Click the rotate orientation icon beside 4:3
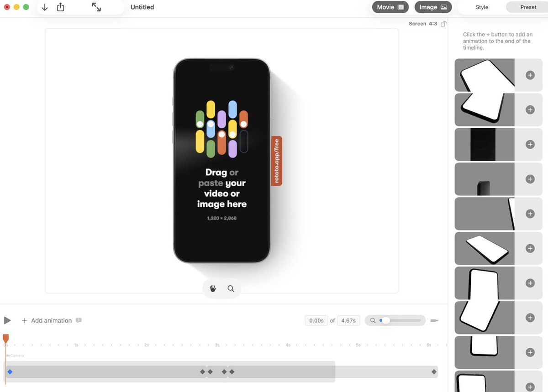 (443, 24)
